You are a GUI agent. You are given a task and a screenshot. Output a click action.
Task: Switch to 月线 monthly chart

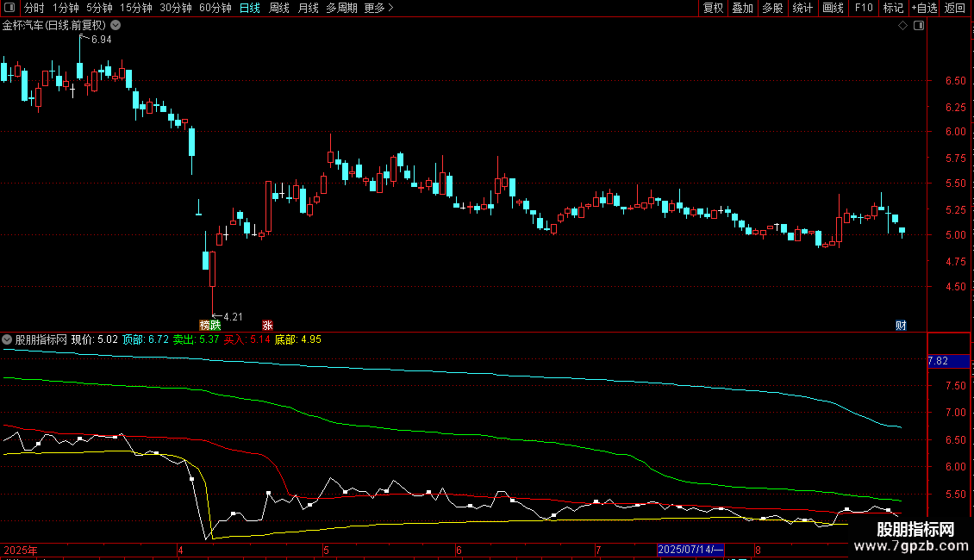click(308, 8)
